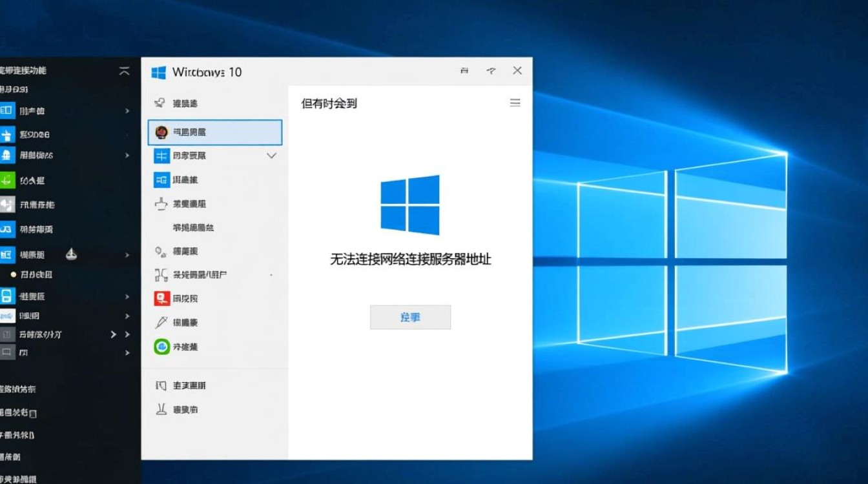Click the error text about server connection
The image size is (868, 484).
click(410, 260)
